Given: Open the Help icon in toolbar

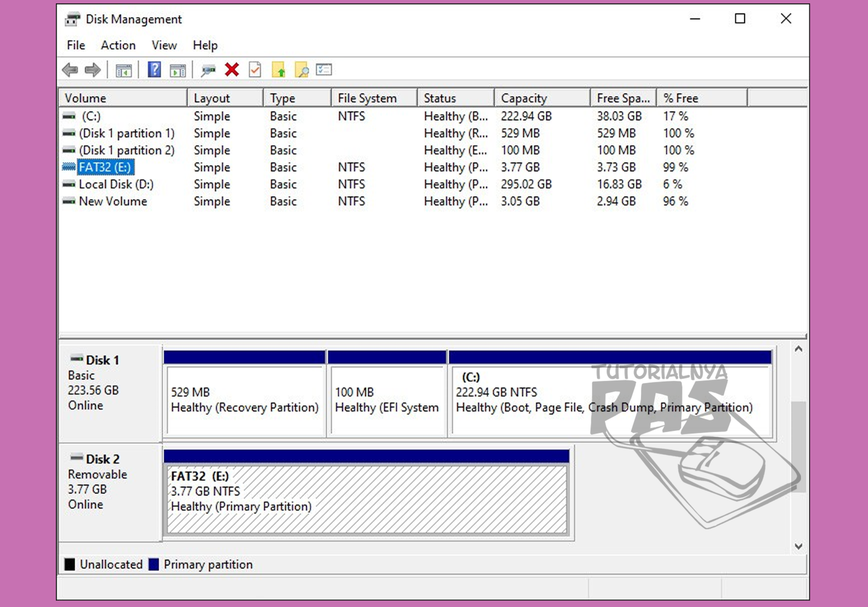Looking at the screenshot, I should (x=154, y=70).
